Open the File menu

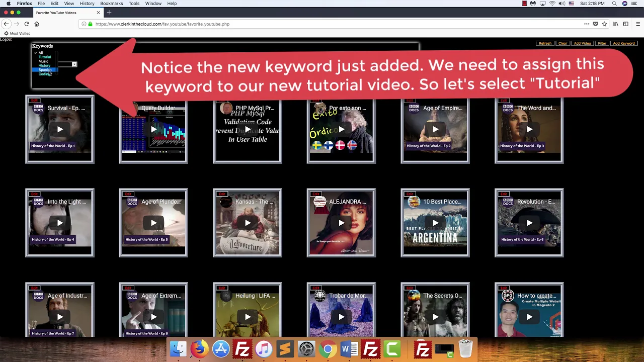point(41,4)
